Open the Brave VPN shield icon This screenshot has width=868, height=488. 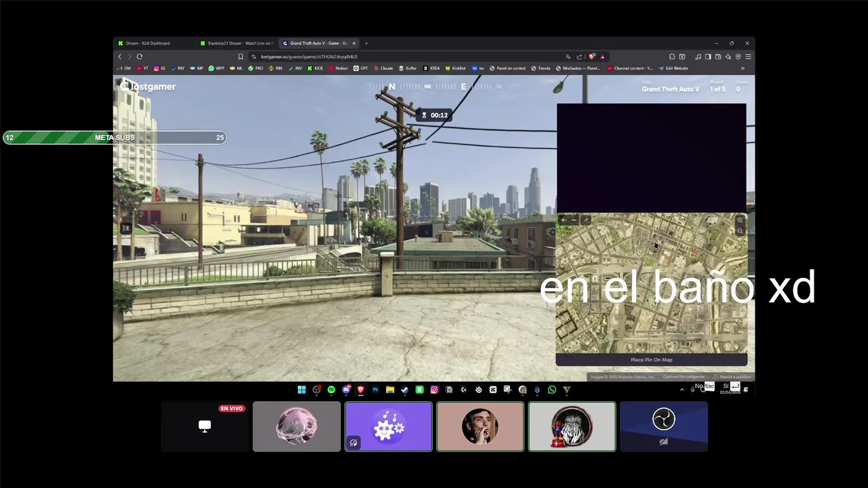point(738,56)
